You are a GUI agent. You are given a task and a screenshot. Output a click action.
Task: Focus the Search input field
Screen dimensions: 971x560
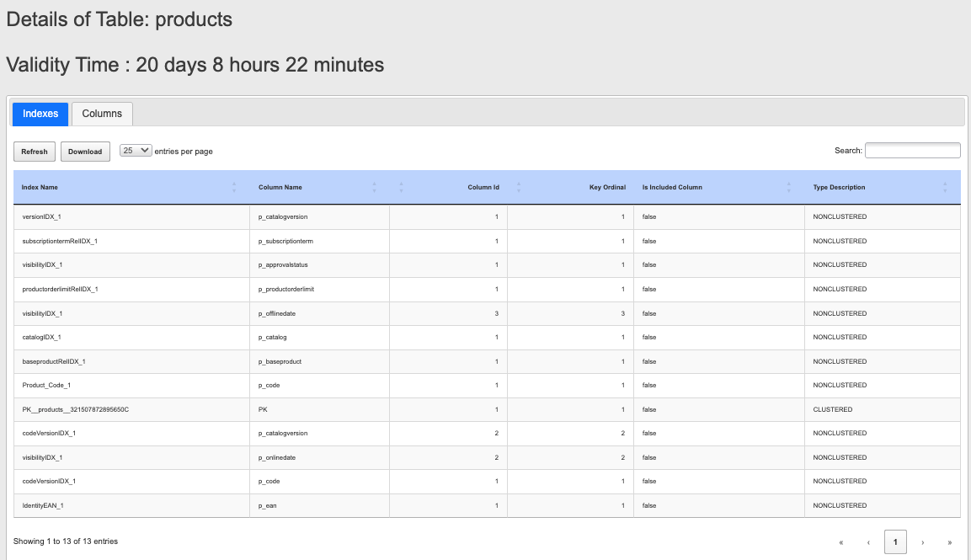pos(913,151)
